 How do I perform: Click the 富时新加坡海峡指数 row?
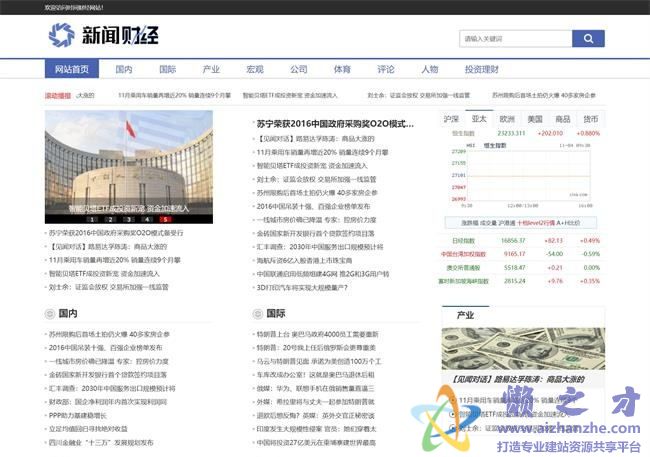click(520, 281)
